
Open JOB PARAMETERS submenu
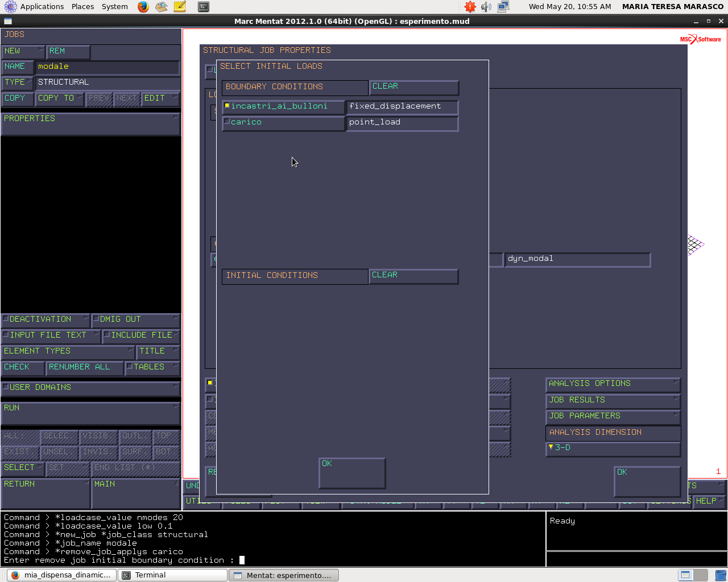613,417
